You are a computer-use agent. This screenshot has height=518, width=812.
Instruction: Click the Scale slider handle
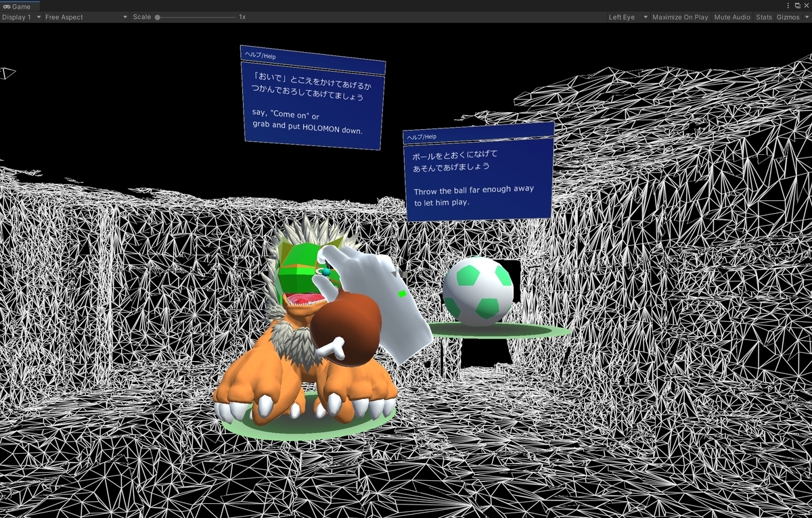158,17
